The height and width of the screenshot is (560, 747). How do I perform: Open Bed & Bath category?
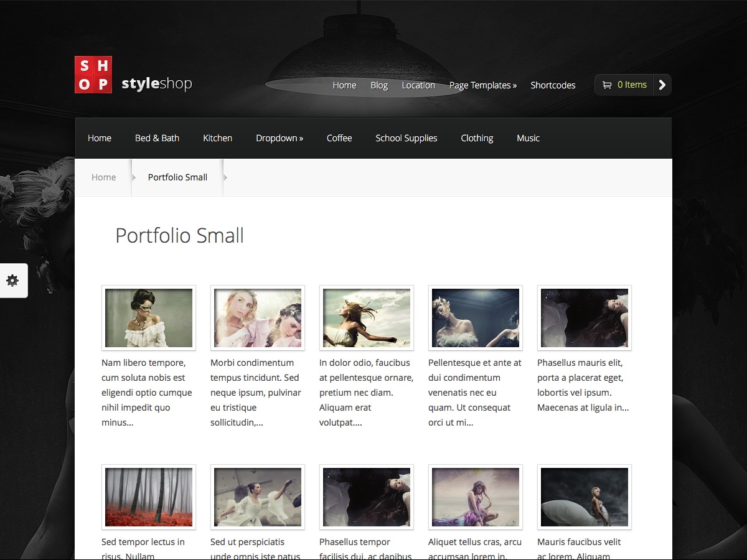tap(157, 138)
